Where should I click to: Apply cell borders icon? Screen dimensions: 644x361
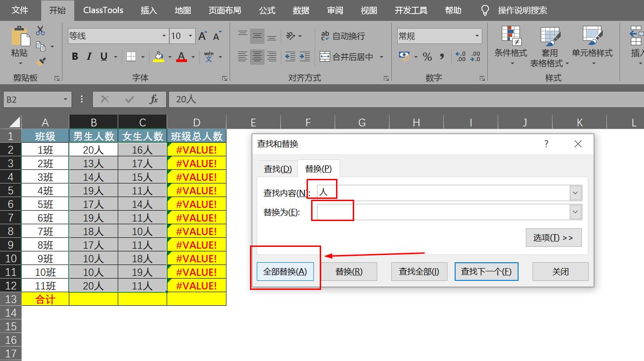click(131, 57)
